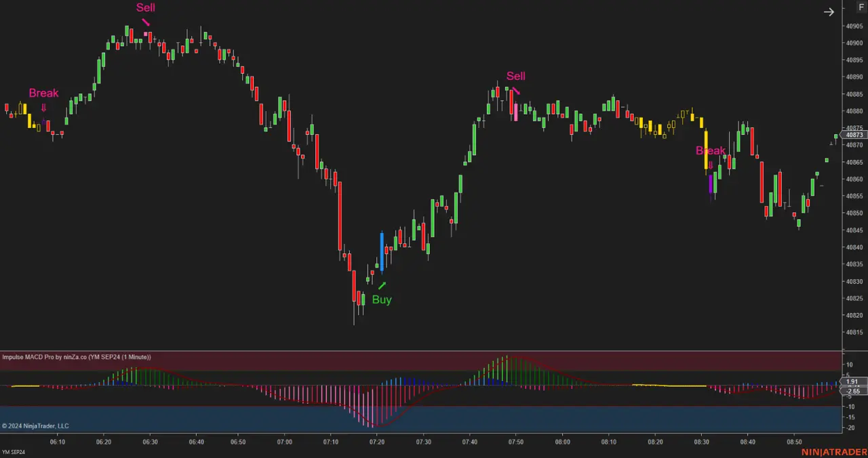Click the -2.65 signal line marker
The width and height of the screenshot is (868, 458).
click(x=852, y=391)
